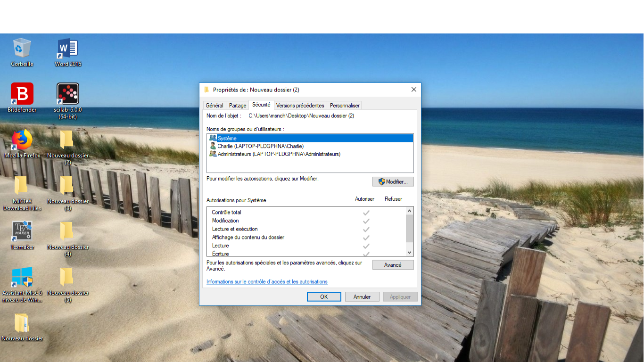
Task: Select the Sécurité tab
Action: point(261,105)
